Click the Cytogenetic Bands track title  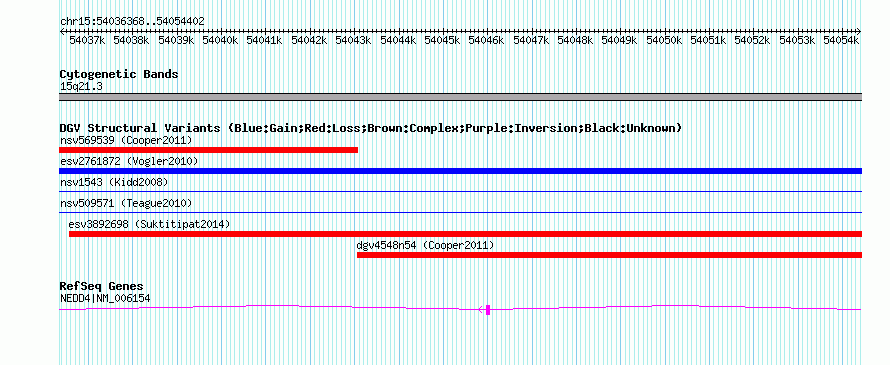[x=119, y=74]
